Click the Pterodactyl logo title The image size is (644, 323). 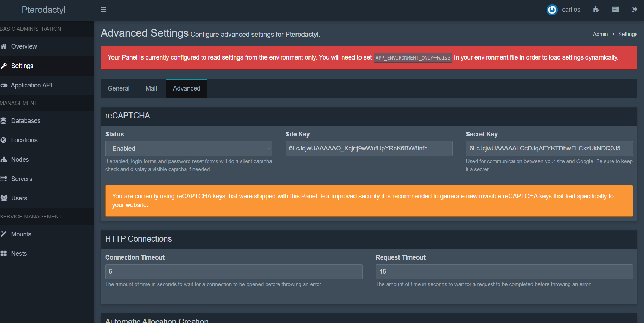tap(44, 10)
